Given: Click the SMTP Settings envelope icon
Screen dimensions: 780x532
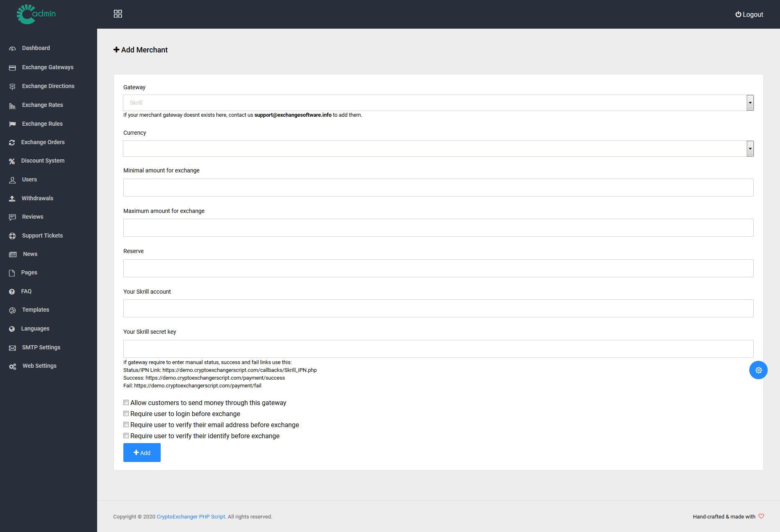Looking at the screenshot, I should click(12, 348).
